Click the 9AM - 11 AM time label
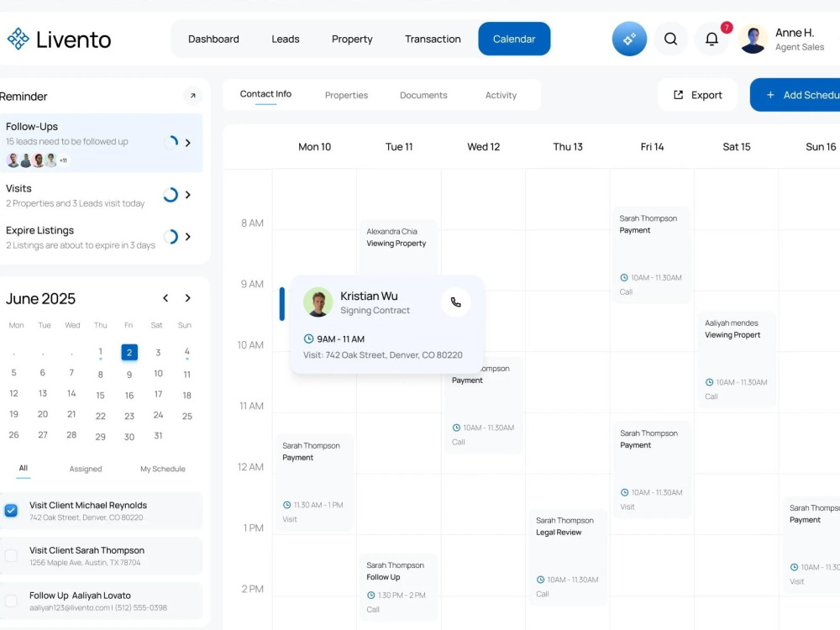 pyautogui.click(x=341, y=339)
